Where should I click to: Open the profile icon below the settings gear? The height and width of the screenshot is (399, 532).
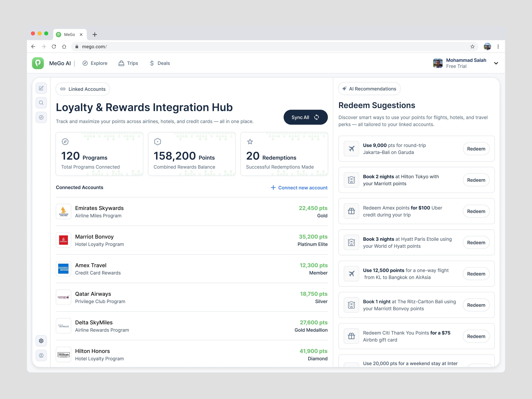pos(41,355)
